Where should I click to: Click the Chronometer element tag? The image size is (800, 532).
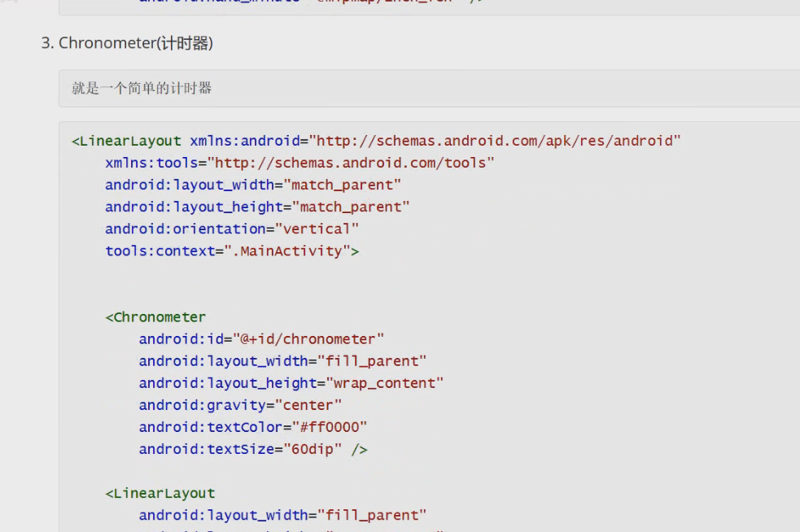[x=156, y=316]
